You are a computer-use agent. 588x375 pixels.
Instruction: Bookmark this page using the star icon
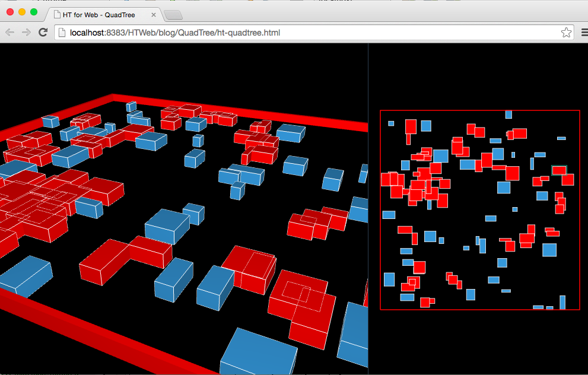click(566, 33)
